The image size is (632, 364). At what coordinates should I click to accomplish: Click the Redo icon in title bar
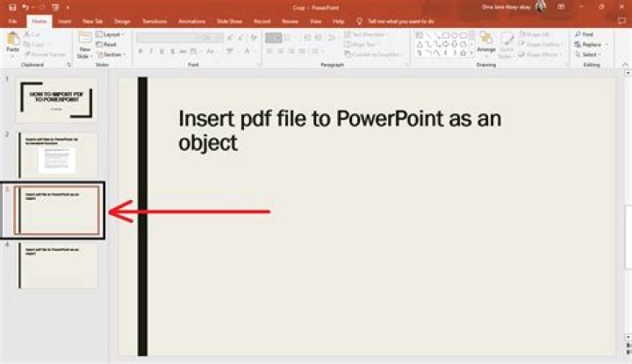click(41, 7)
